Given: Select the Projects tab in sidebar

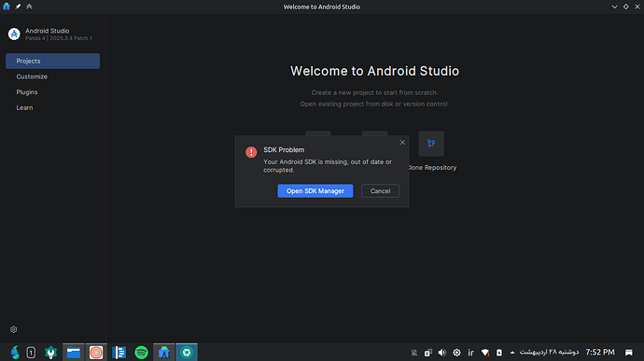Looking at the screenshot, I should 52,61.
